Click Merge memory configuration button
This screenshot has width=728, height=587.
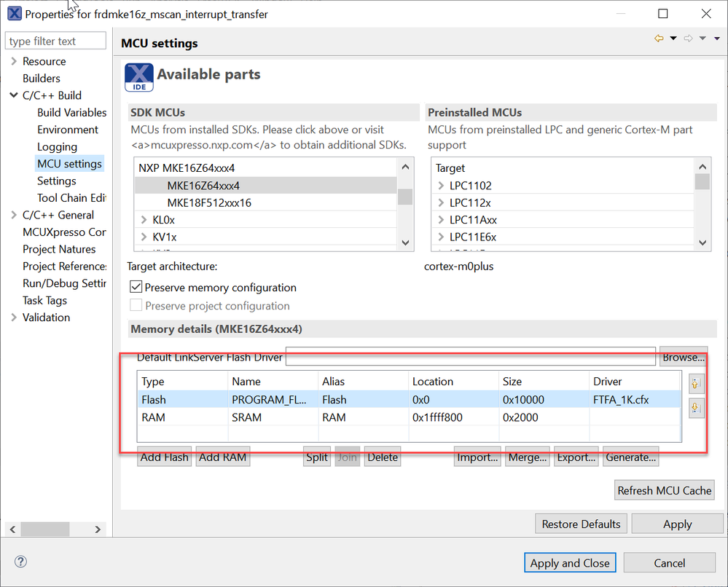pos(528,457)
